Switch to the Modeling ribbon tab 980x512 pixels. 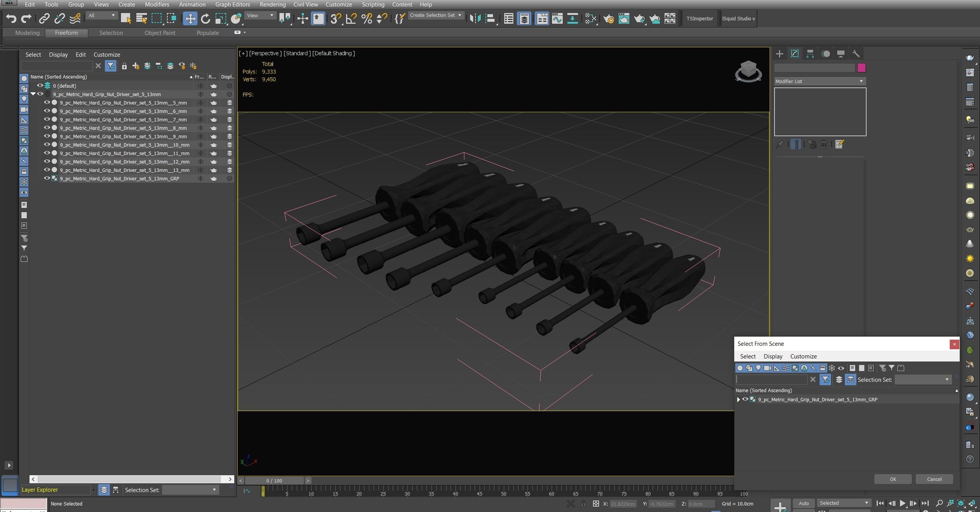(27, 33)
